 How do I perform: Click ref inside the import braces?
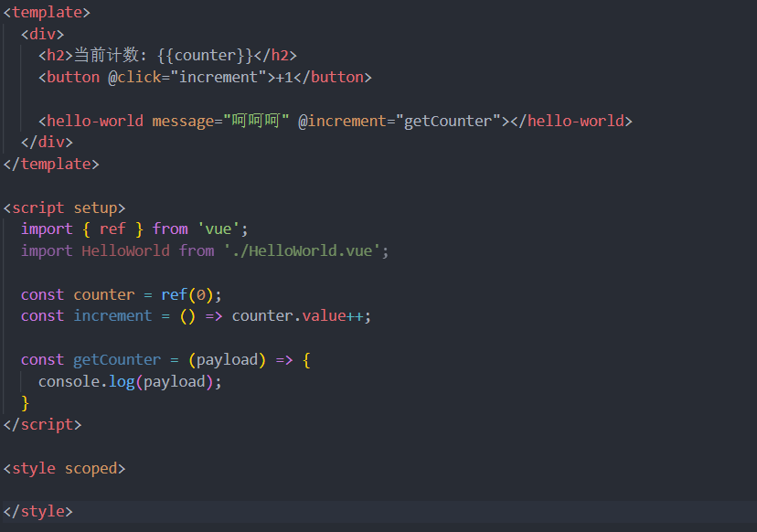point(112,229)
